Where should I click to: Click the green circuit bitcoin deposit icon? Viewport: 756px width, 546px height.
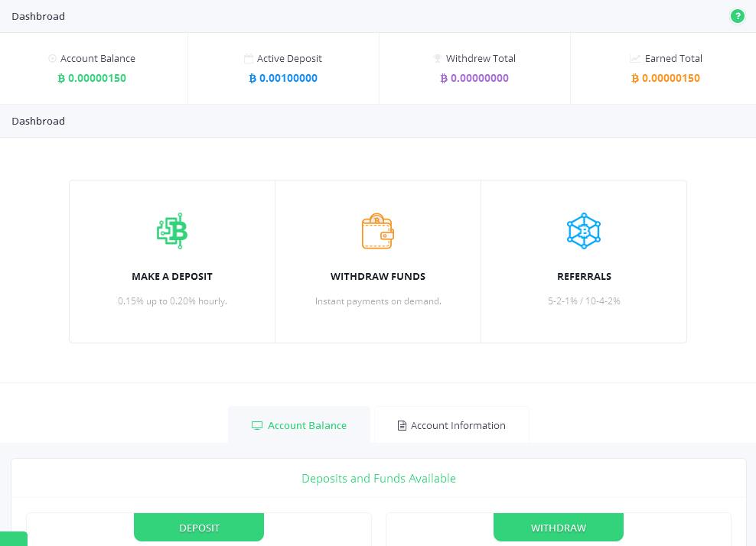(x=172, y=231)
